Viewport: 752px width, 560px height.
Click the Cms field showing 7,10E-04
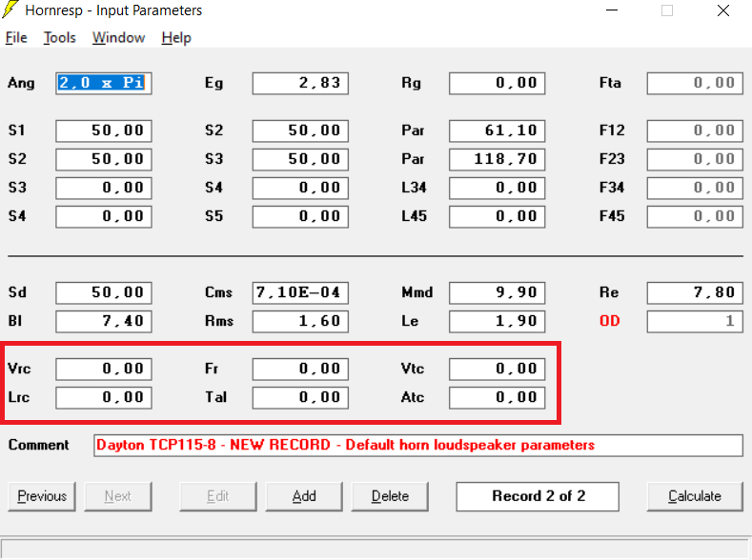click(300, 292)
